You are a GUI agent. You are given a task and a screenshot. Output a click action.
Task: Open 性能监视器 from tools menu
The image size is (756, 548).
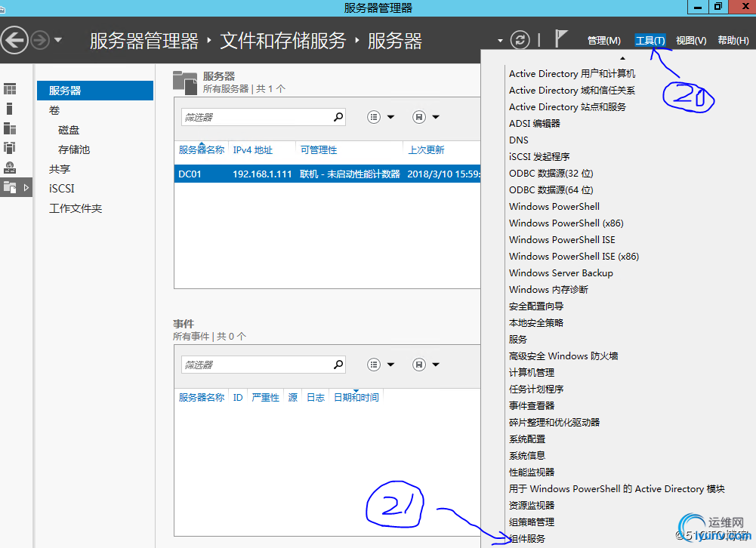[532, 473]
